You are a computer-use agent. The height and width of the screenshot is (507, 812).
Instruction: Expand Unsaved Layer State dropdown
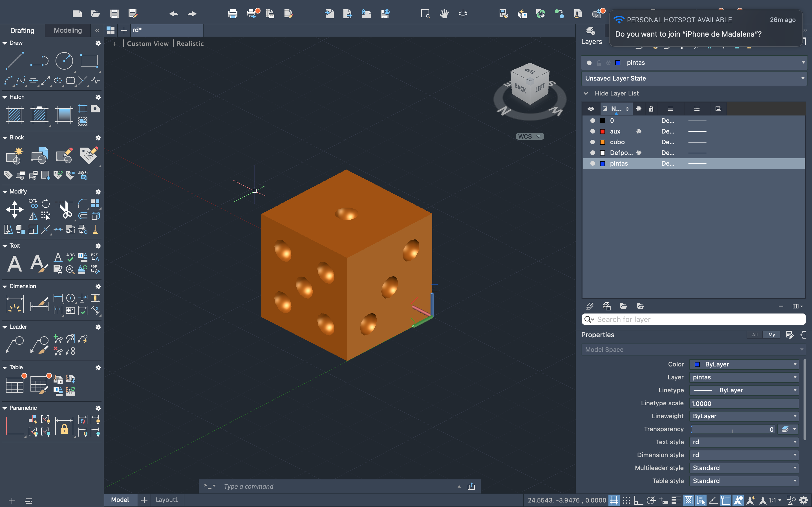[803, 79]
